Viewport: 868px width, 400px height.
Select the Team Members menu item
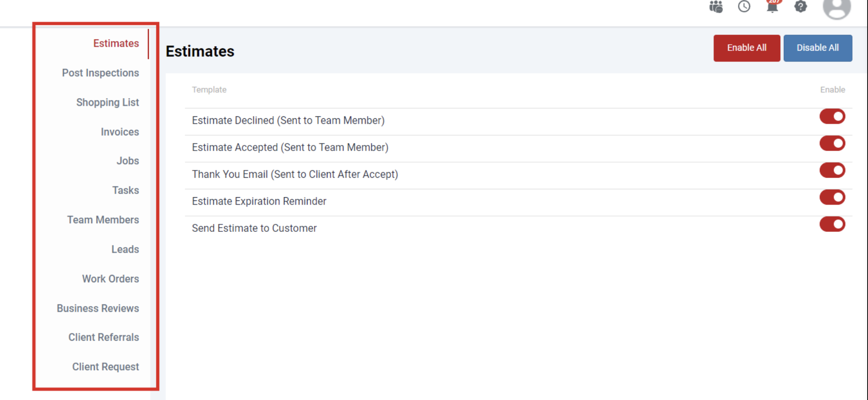pos(103,220)
